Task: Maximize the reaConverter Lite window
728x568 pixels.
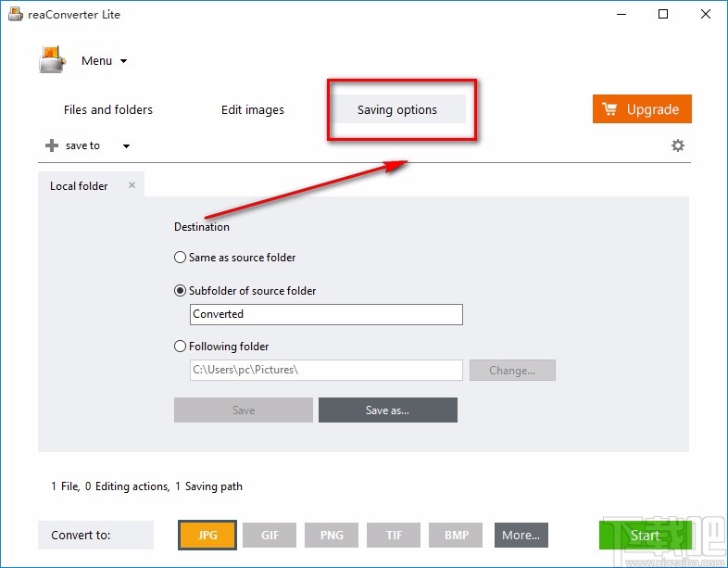Action: tap(663, 14)
